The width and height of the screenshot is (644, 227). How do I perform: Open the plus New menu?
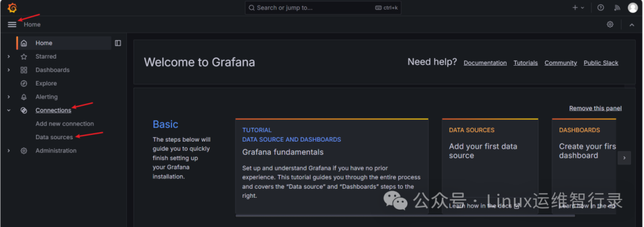[x=578, y=8]
